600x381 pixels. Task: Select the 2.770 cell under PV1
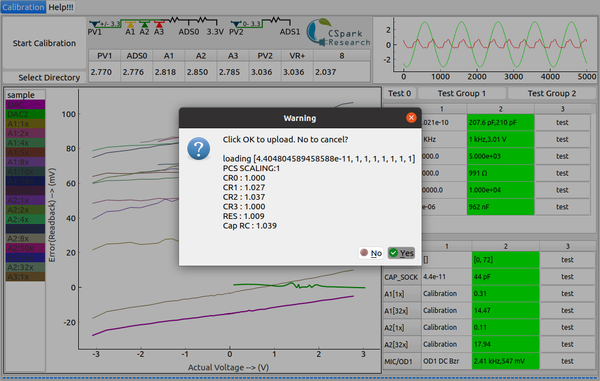point(104,72)
